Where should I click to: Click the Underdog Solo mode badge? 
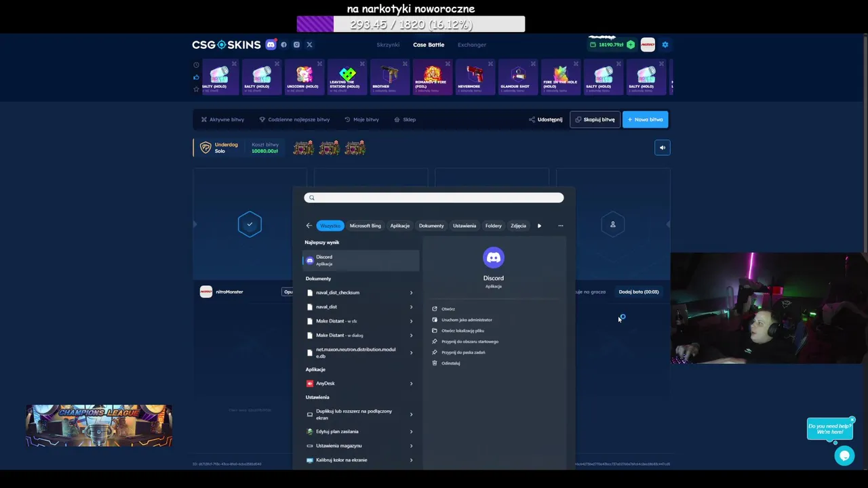click(x=220, y=148)
